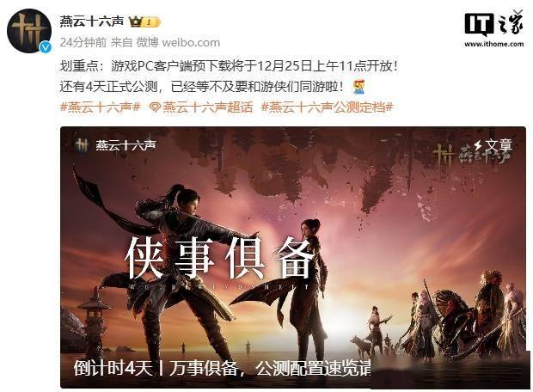The height and width of the screenshot is (392, 533).
Task: Click the diamond super-topic icon
Action: coord(155,107)
